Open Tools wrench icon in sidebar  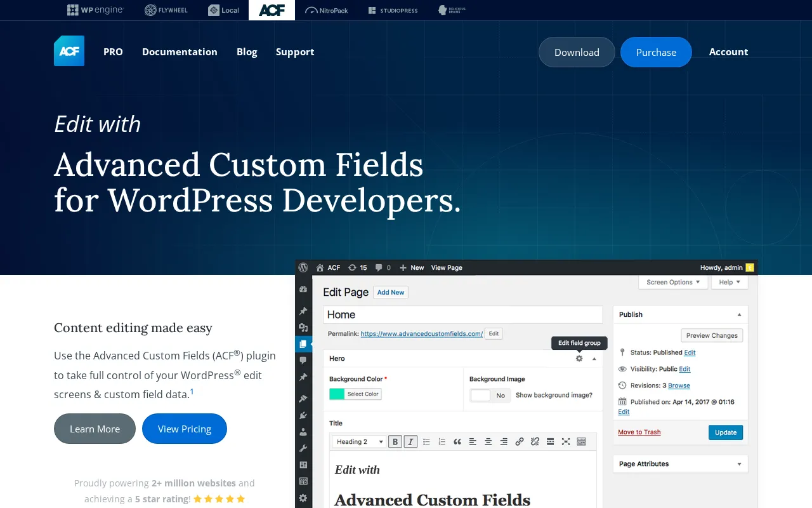pyautogui.click(x=303, y=448)
